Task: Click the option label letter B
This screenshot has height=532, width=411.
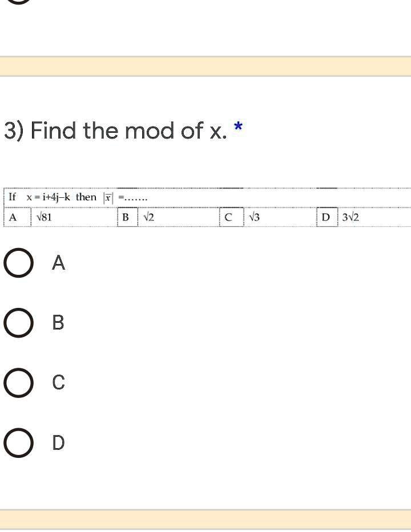Action: click(x=58, y=323)
